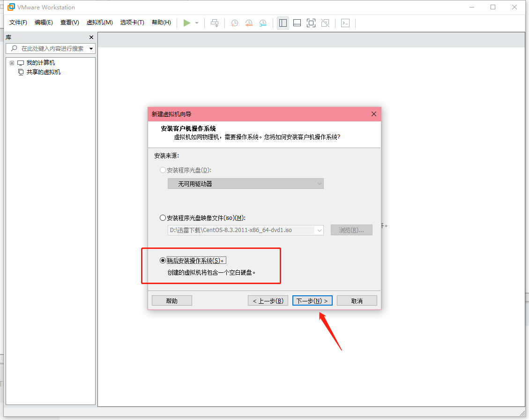Open the power options dropdown arrow
Viewport: 529px width, 420px height.
coord(197,23)
